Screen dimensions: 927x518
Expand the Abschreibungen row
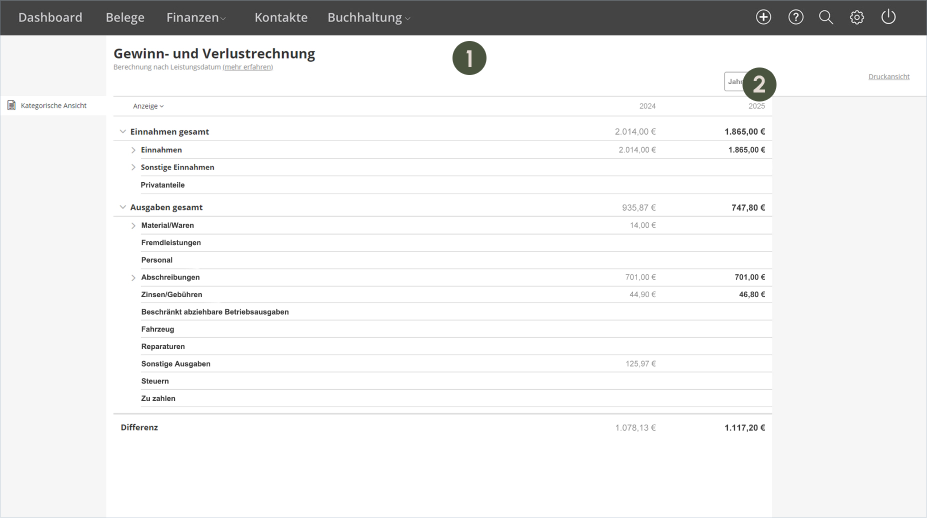pyautogui.click(x=133, y=277)
